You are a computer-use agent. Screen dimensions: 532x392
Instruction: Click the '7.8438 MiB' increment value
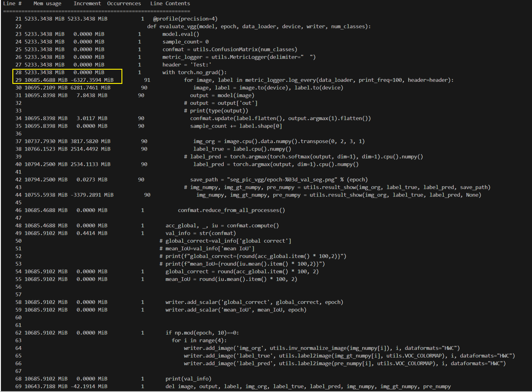[92, 95]
